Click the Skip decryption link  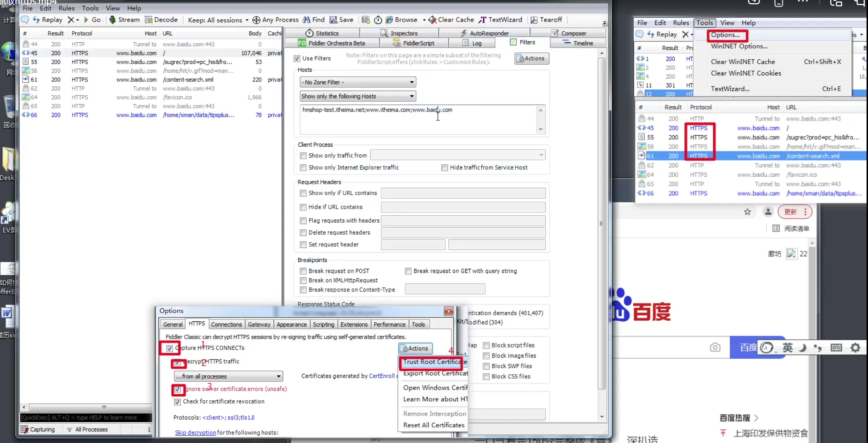(x=195, y=433)
